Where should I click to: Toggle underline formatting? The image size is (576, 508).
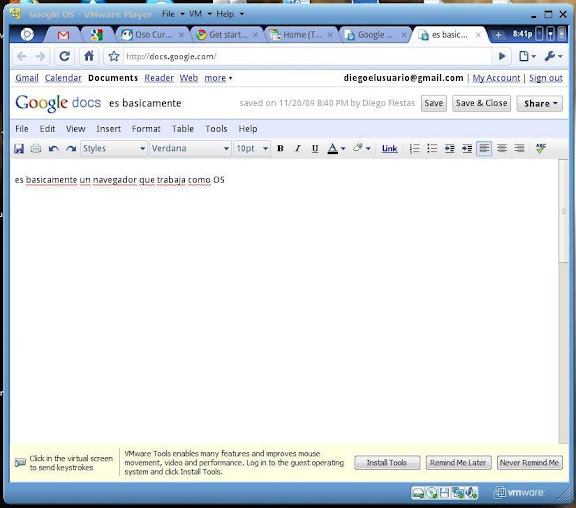(x=315, y=148)
